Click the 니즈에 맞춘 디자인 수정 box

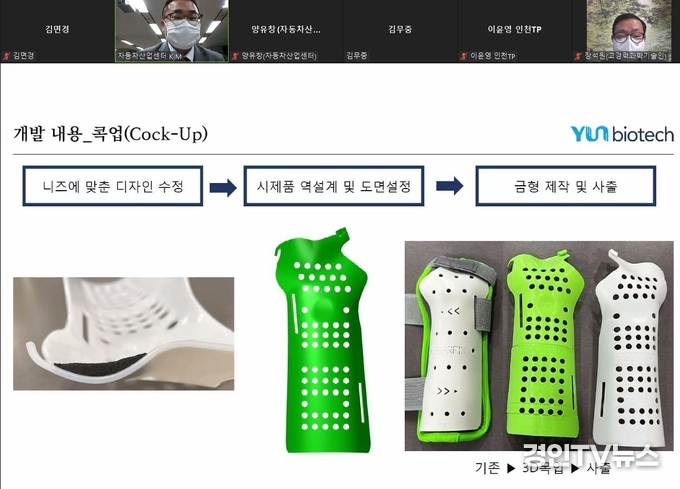pyautogui.click(x=113, y=186)
